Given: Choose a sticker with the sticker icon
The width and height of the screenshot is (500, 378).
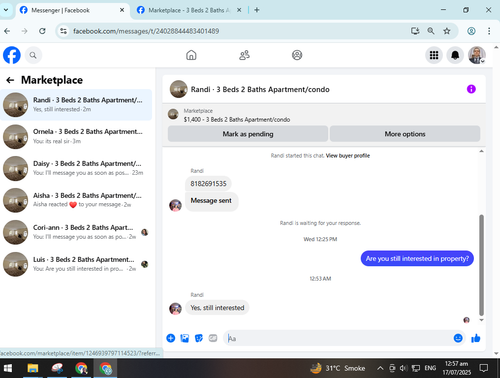Looking at the screenshot, I should [x=199, y=338].
